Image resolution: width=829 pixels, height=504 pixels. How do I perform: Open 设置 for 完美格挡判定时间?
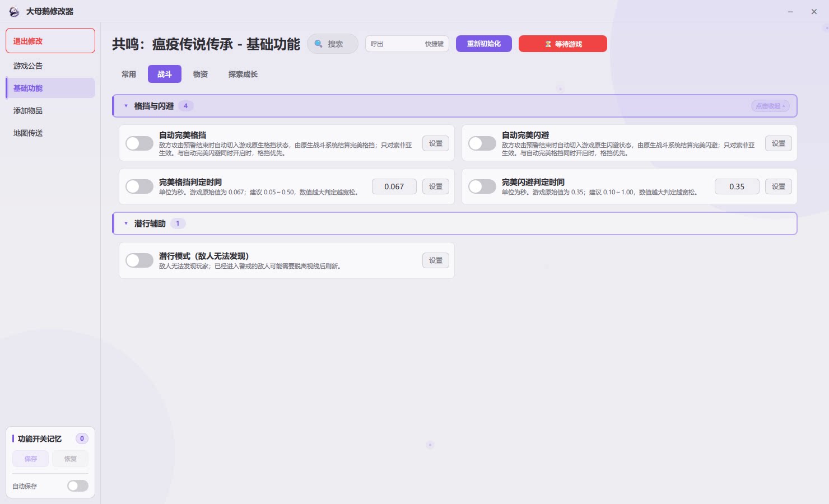436,186
